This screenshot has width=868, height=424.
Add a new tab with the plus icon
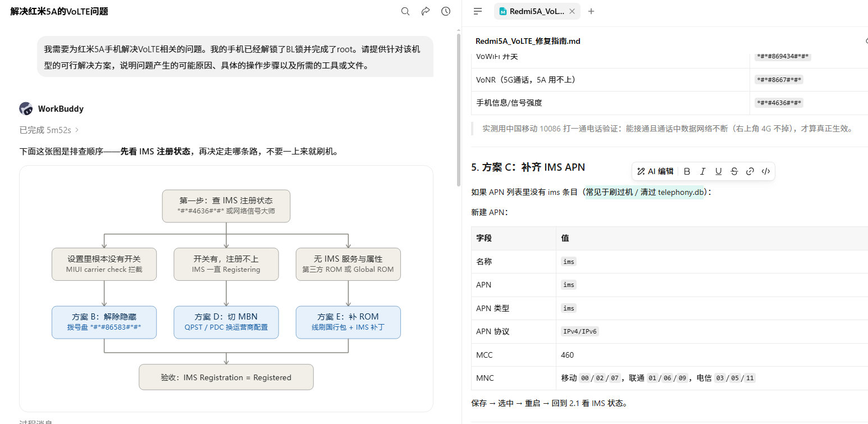click(591, 11)
